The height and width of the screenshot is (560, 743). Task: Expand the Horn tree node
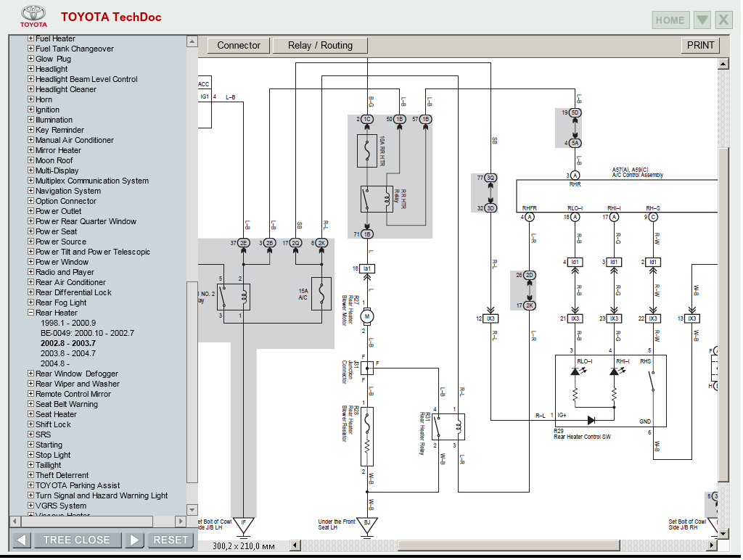[x=30, y=99]
